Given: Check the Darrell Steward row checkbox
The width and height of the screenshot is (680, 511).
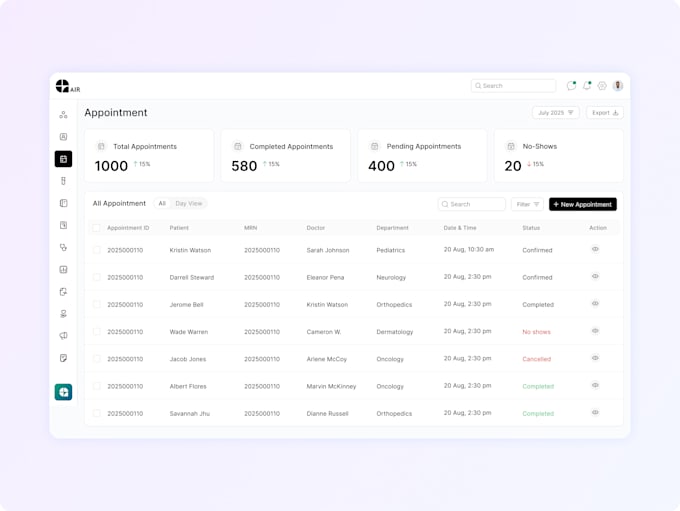Looking at the screenshot, I should [x=97, y=277].
